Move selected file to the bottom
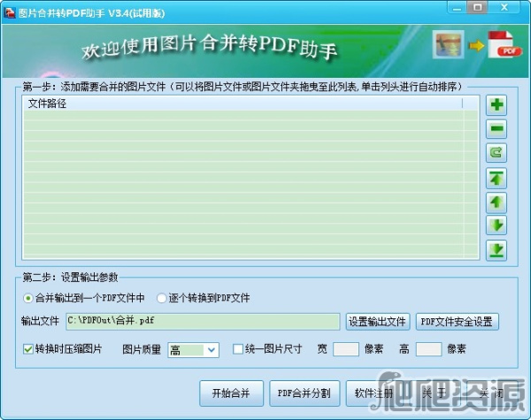The image size is (531, 420). pyautogui.click(x=496, y=250)
